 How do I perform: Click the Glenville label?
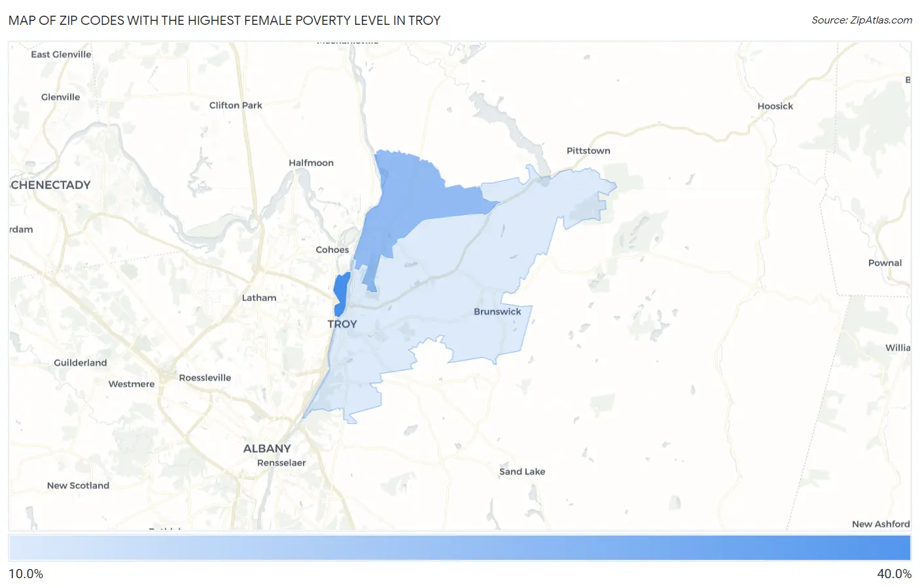[x=60, y=97]
